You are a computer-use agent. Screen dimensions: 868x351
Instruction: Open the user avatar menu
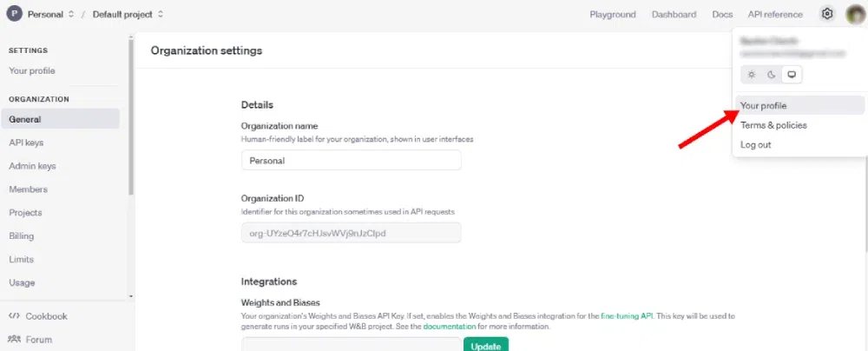854,15
